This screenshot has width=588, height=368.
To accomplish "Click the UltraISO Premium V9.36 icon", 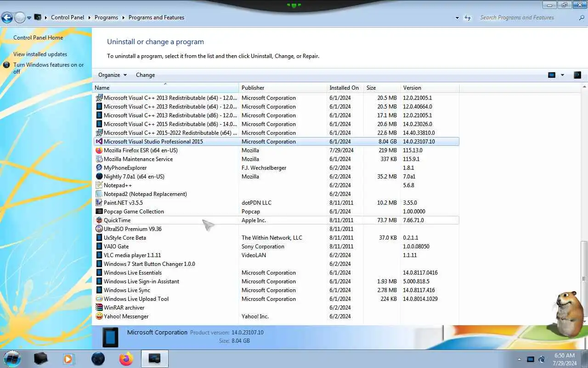I will [99, 229].
